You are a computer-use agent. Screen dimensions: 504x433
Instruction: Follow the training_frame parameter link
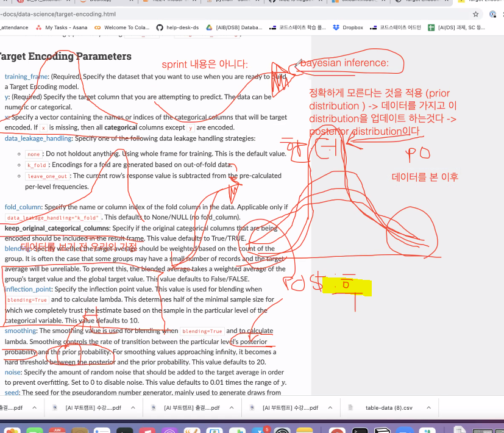[26, 77]
